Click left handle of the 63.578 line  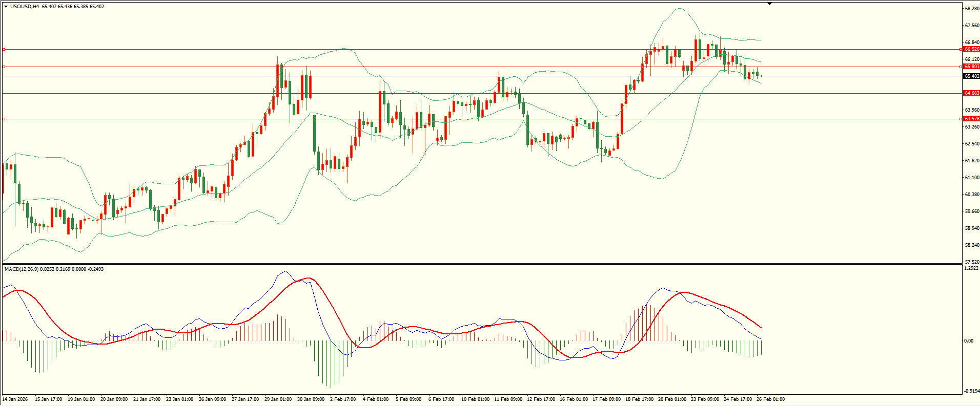pyautogui.click(x=4, y=119)
